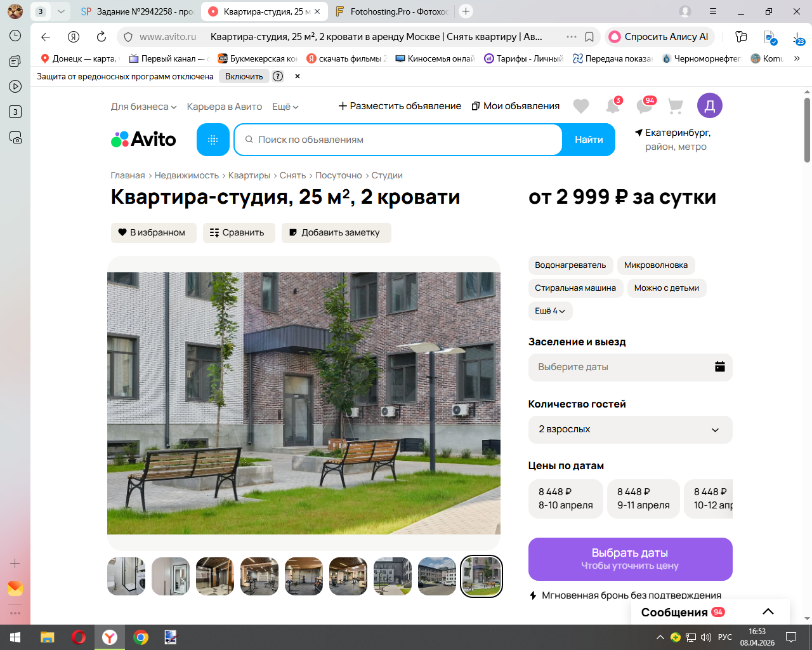812x650 pixels.
Task: Open notifications bell with 3 badge
Action: 613,105
